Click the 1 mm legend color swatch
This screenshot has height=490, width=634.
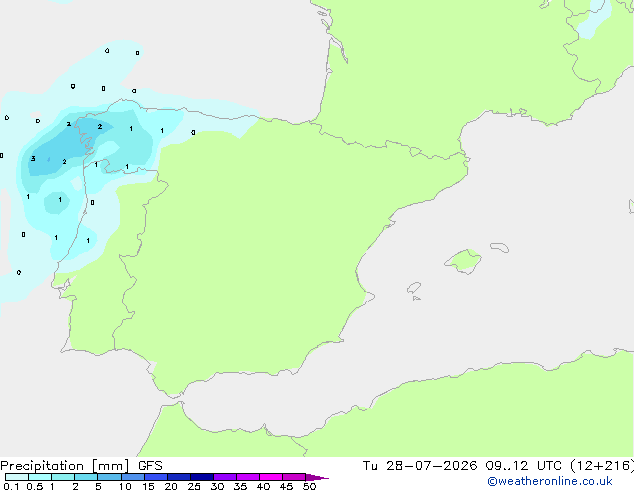pyautogui.click(x=63, y=477)
